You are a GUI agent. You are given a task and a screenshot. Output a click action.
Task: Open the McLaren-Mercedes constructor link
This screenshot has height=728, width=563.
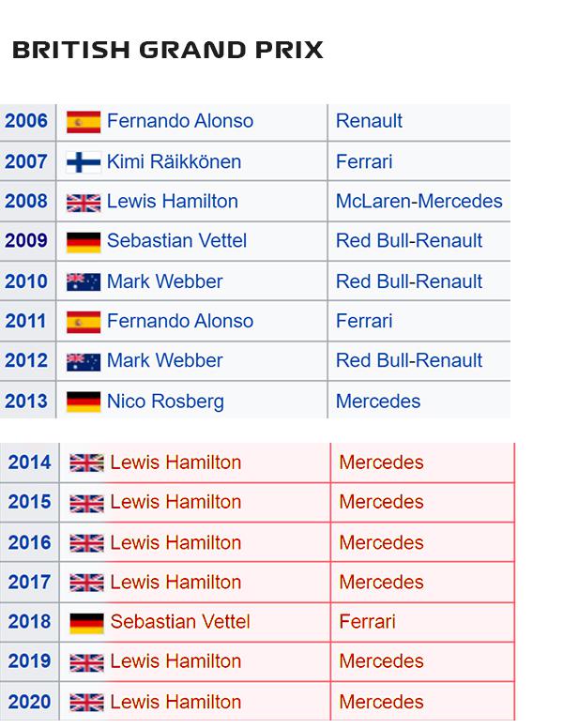(419, 202)
